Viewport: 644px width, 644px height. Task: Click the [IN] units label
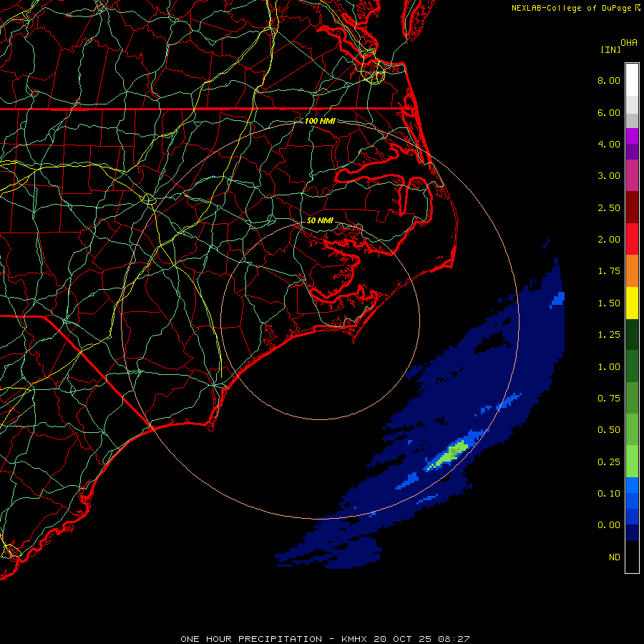pyautogui.click(x=610, y=49)
